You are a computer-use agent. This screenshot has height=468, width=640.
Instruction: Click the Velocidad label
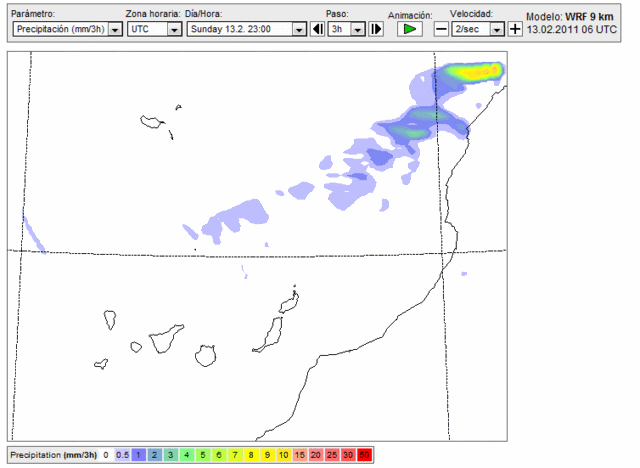click(471, 13)
